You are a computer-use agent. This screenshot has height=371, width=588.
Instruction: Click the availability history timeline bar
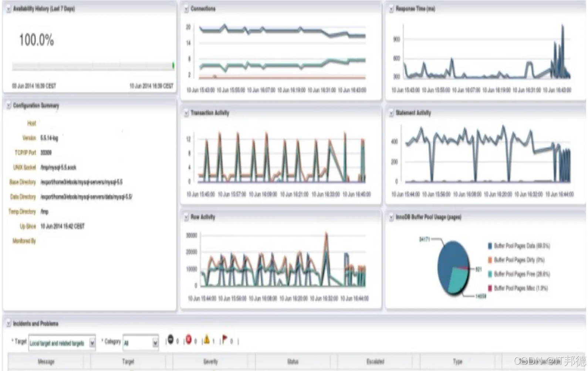click(x=93, y=66)
